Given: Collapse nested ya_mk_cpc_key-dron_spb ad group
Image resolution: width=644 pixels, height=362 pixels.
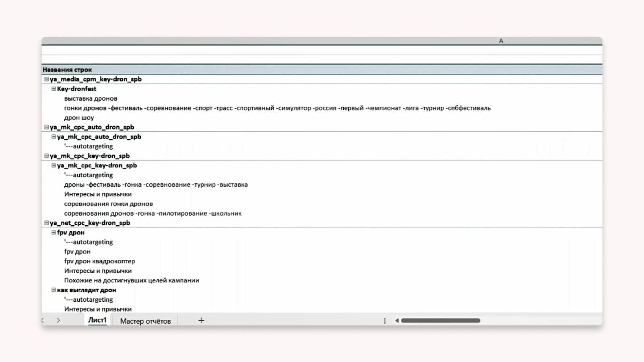Looking at the screenshot, I should (54, 165).
